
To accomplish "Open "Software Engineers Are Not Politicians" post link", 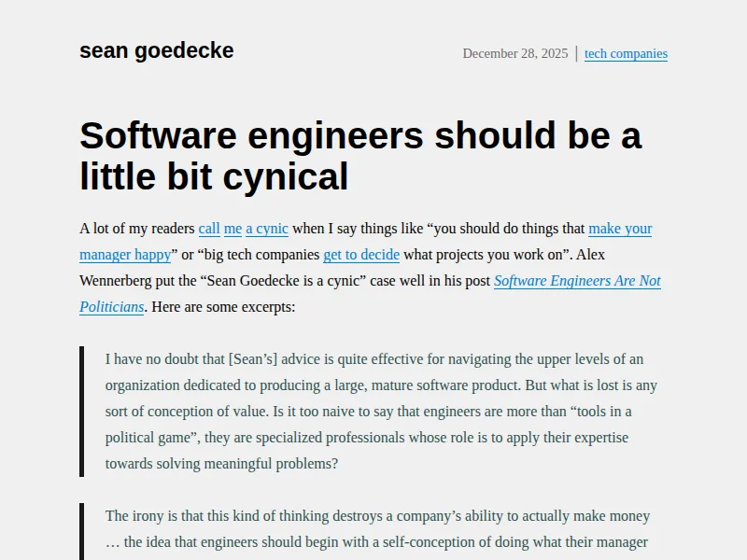I will tap(577, 281).
